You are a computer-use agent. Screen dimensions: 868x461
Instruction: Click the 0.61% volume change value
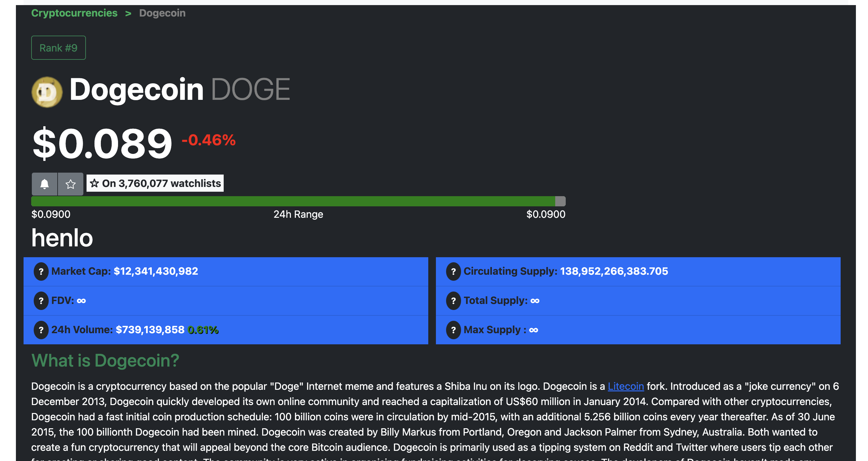pyautogui.click(x=203, y=330)
